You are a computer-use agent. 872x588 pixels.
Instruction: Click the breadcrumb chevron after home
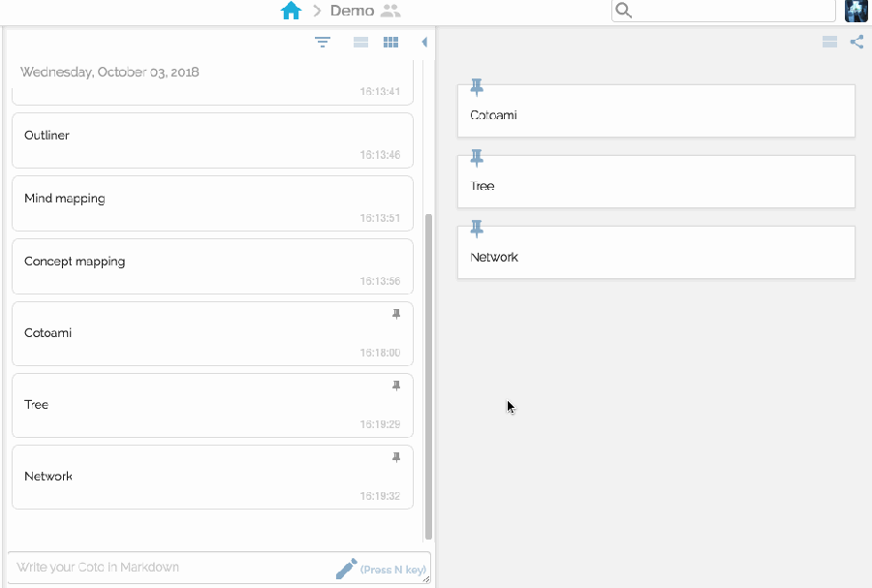coord(316,11)
